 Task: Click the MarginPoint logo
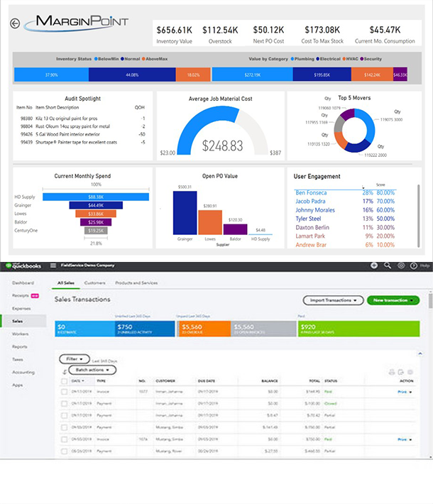(77, 23)
